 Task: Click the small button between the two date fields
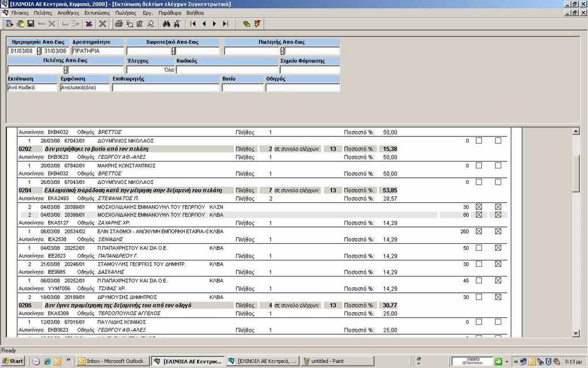pyautogui.click(x=39, y=51)
